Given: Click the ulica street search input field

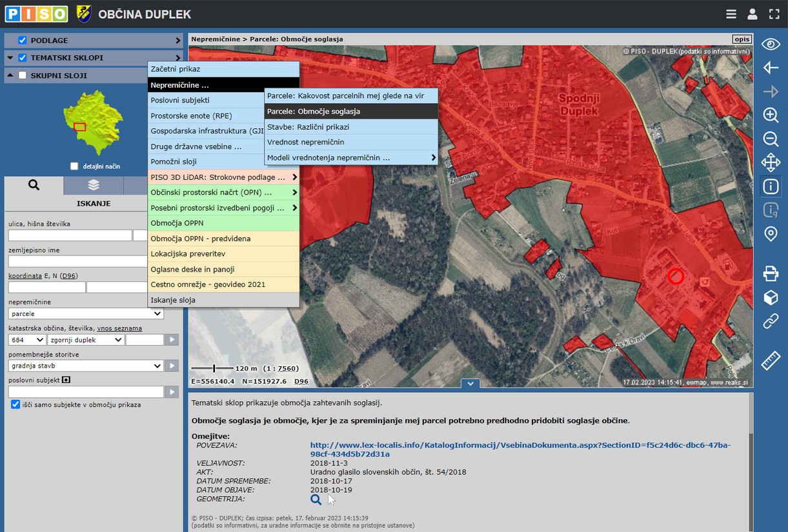Looking at the screenshot, I should (70, 235).
